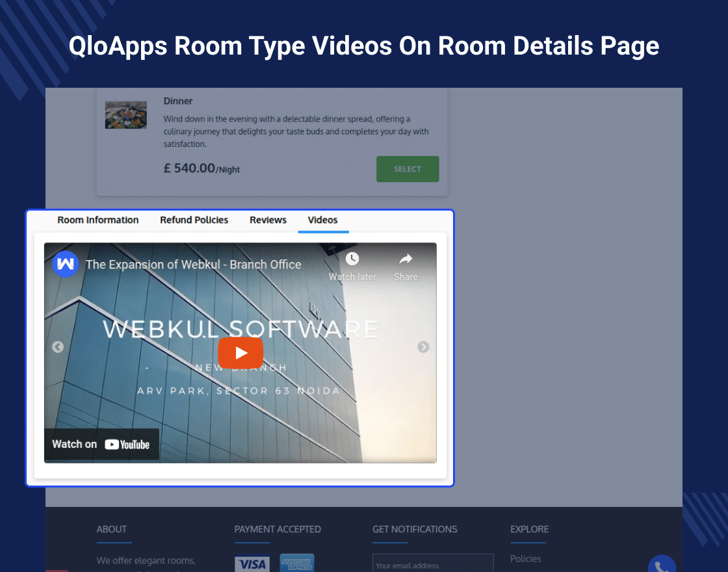
Task: Open the Dinner service thumbnail image
Action: click(x=126, y=114)
